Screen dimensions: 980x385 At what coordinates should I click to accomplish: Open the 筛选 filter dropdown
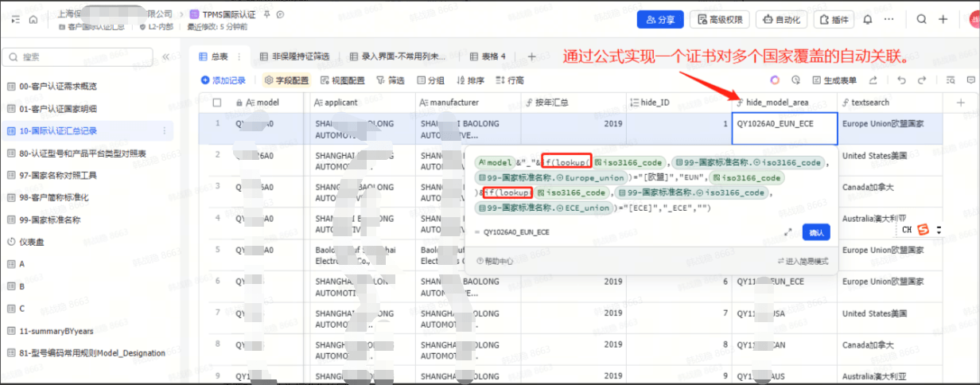[x=391, y=80]
